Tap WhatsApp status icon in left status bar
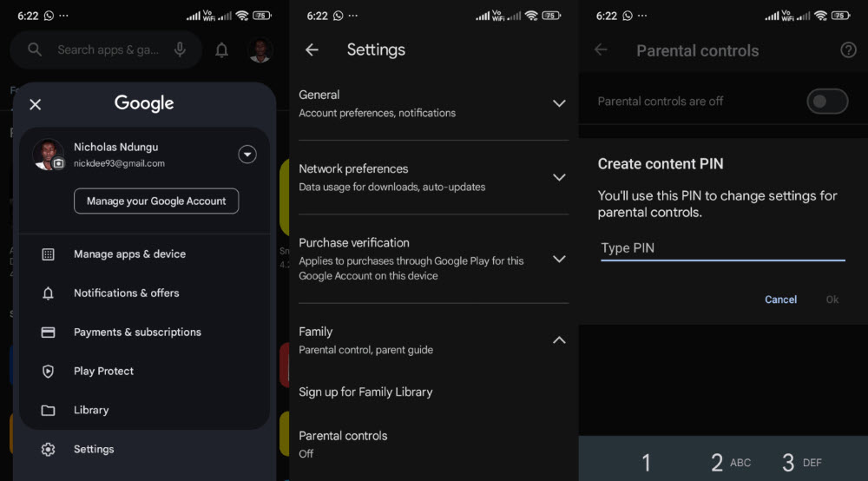 pyautogui.click(x=49, y=16)
